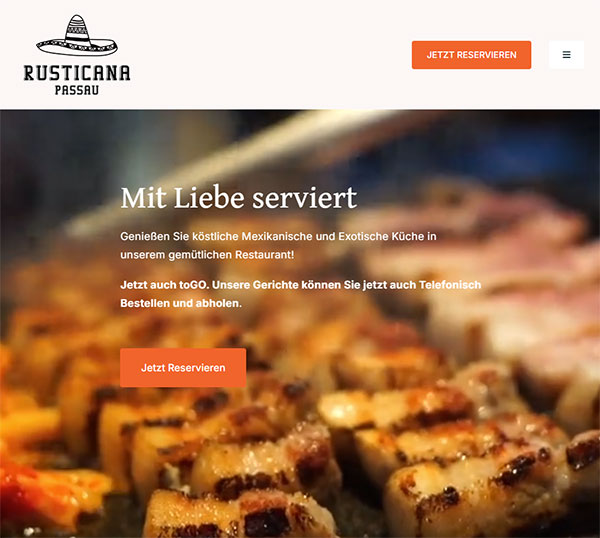Viewport: 600px width, 538px height.
Task: Click the 'gemütlichen Restaurant!' text
Action: coord(231,255)
